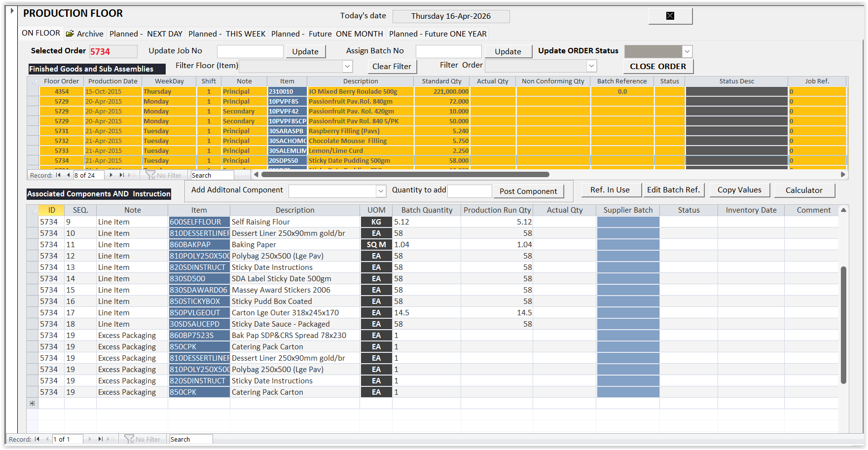Image resolution: width=868 pixels, height=450 pixels.
Task: Open the Add Additional Component dropdown
Action: click(381, 191)
